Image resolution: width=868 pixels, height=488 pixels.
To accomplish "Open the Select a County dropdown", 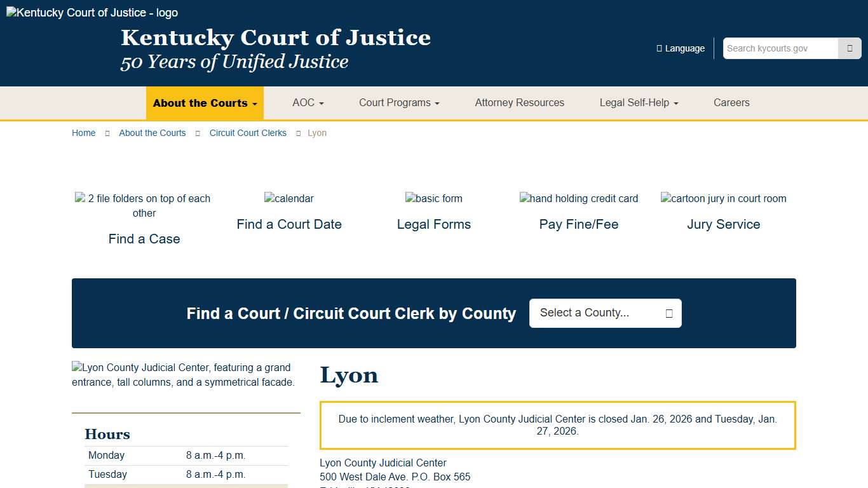I will click(x=605, y=313).
